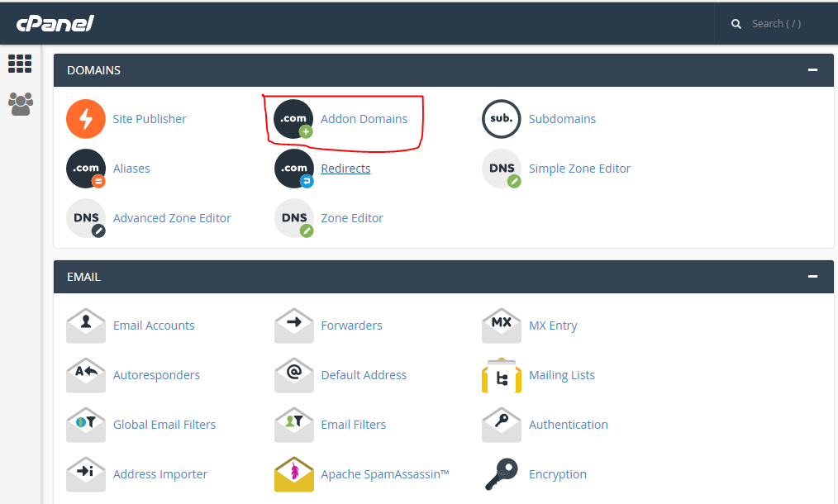
Task: Click the Default Address @ icon
Action: point(293,375)
